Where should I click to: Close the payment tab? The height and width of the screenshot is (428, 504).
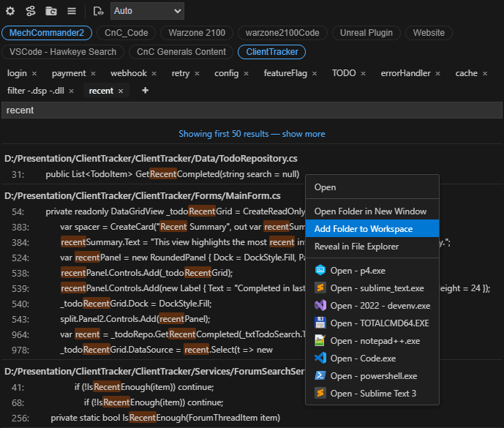click(93, 74)
